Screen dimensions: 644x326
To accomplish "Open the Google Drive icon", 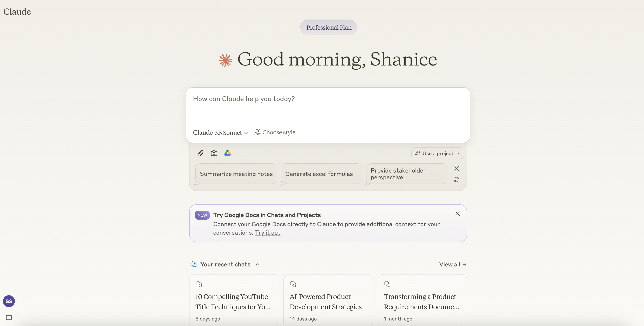I will point(228,153).
